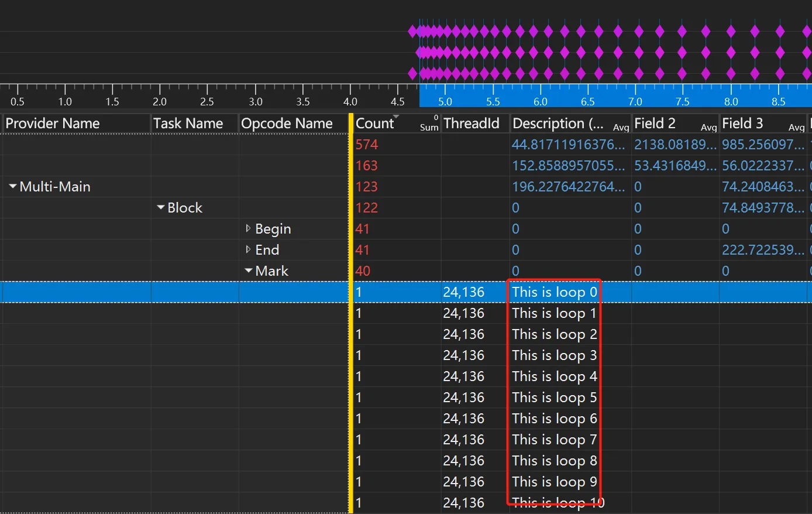Click the Field 3 column header
Screen dimensions: 812x514
(x=742, y=124)
